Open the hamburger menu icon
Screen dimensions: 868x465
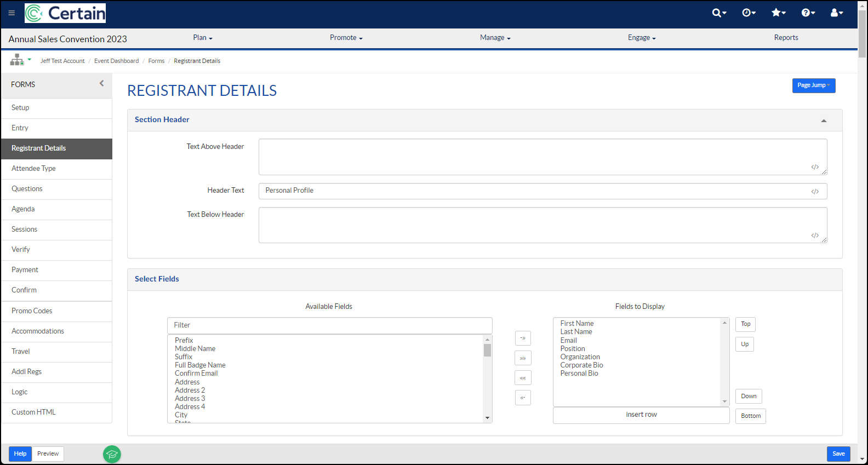click(x=12, y=13)
